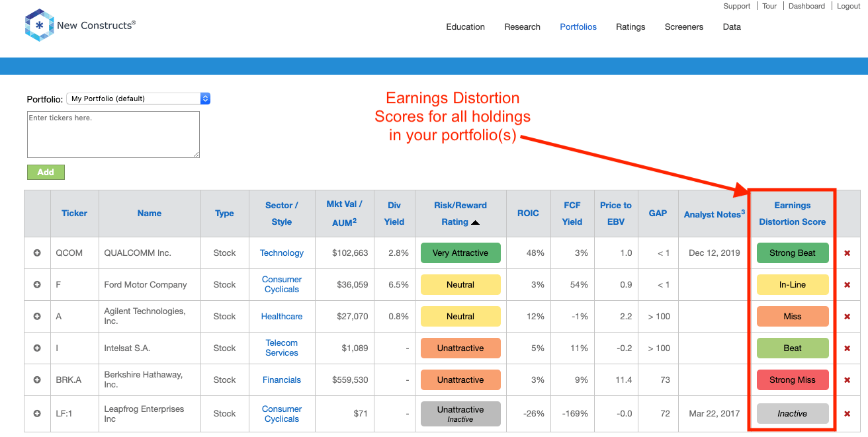Viewport: 868px width, 437px height.
Task: Open the Portfolios menu
Action: [578, 27]
